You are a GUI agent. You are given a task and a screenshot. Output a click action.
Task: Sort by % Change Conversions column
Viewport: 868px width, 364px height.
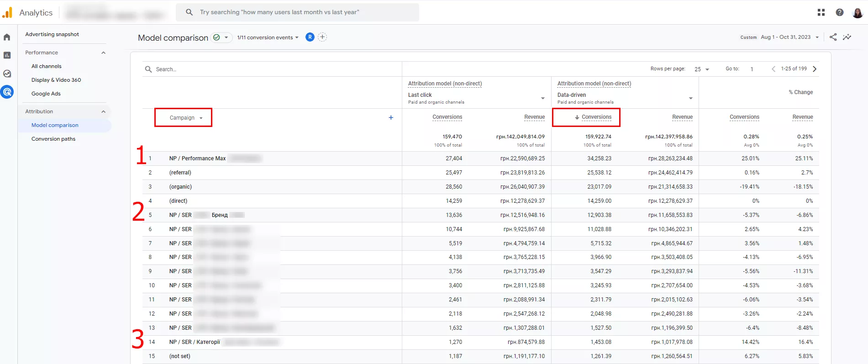click(x=744, y=117)
